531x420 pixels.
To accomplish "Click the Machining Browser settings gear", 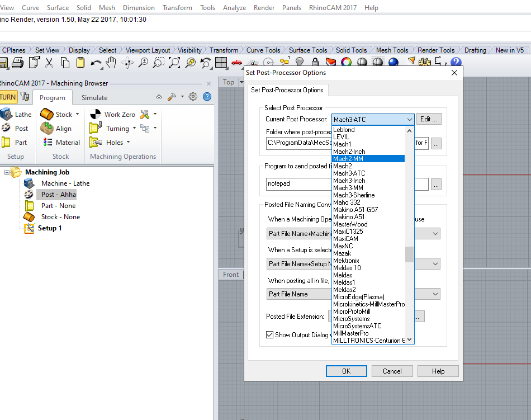I will pos(193,97).
